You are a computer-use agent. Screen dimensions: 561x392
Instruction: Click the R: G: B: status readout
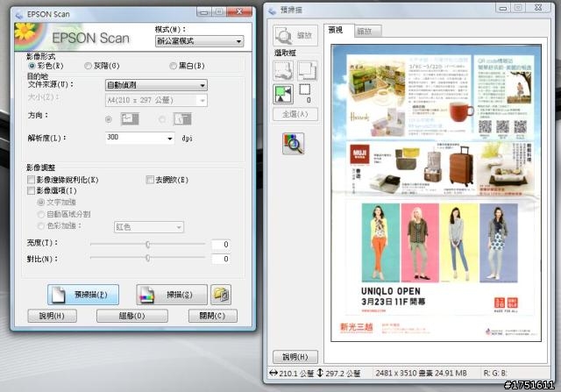coord(495,373)
